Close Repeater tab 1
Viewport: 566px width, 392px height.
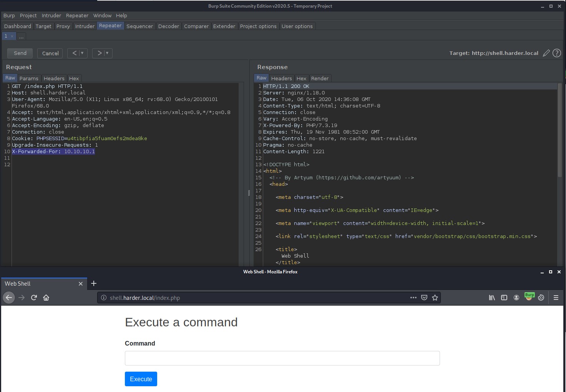point(12,36)
